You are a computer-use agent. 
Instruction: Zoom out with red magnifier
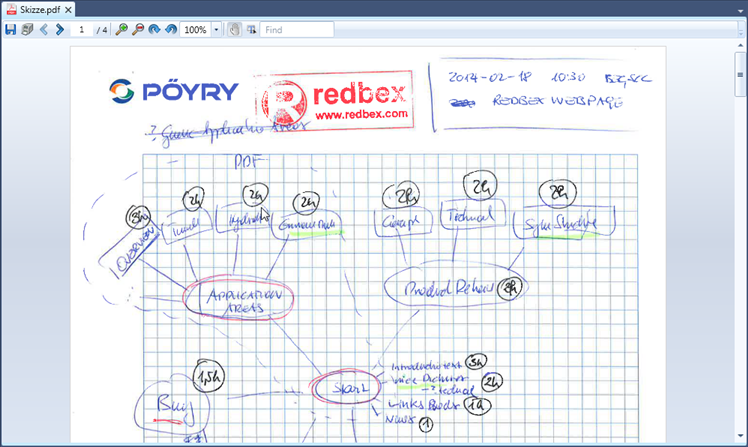tap(138, 30)
